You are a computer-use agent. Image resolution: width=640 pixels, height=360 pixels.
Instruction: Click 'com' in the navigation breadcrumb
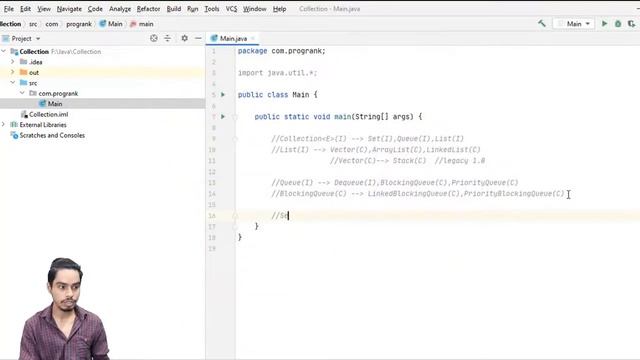pyautogui.click(x=51, y=24)
